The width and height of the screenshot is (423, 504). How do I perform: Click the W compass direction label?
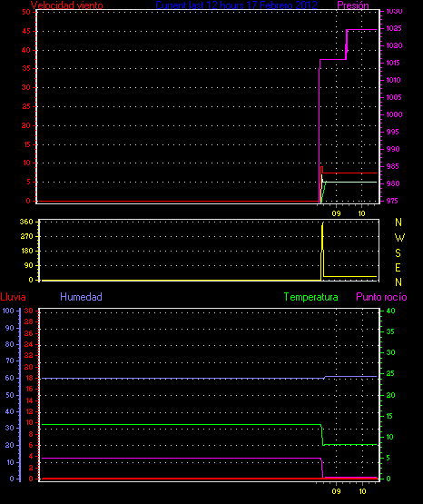point(399,238)
